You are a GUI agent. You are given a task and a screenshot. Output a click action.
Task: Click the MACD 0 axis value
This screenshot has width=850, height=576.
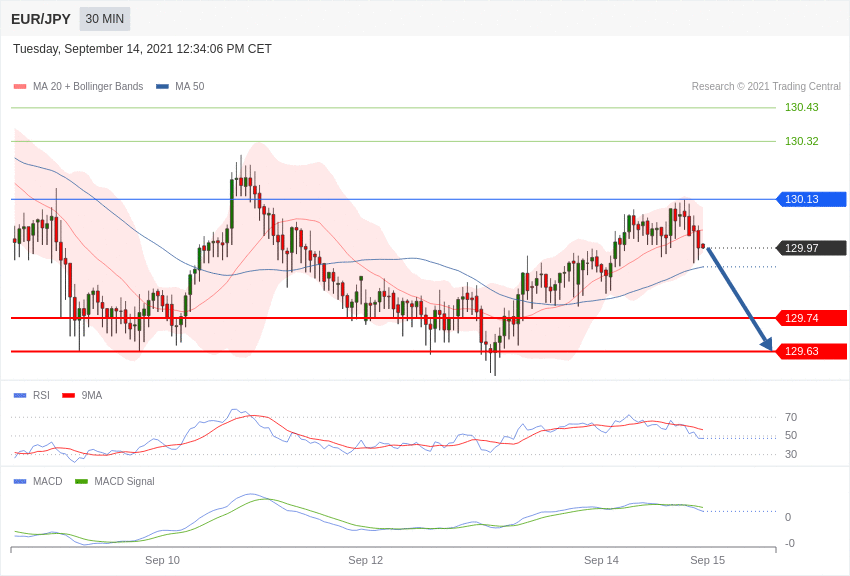point(788,517)
